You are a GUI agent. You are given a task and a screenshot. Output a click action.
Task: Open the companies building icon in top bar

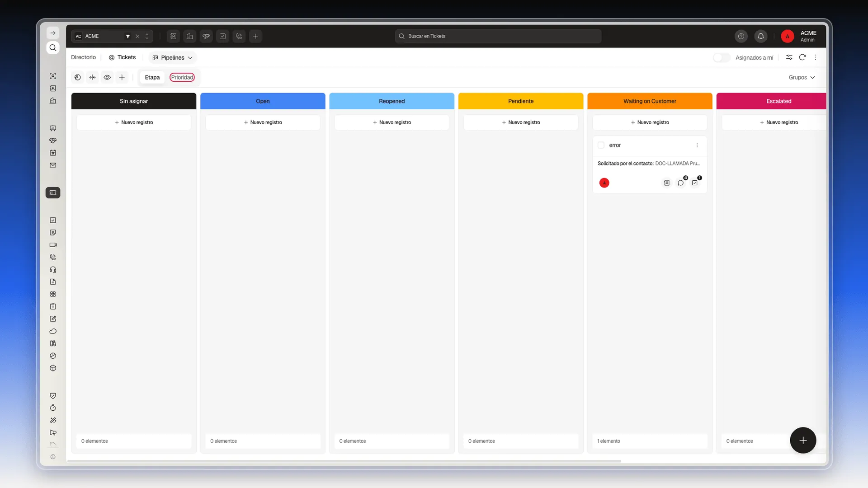[190, 36]
